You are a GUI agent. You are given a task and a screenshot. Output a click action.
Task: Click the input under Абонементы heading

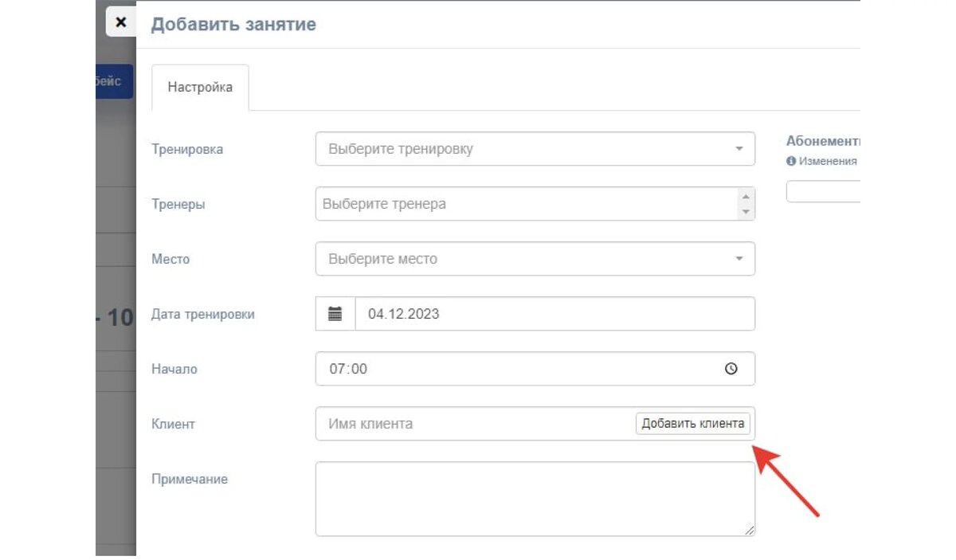click(x=823, y=192)
